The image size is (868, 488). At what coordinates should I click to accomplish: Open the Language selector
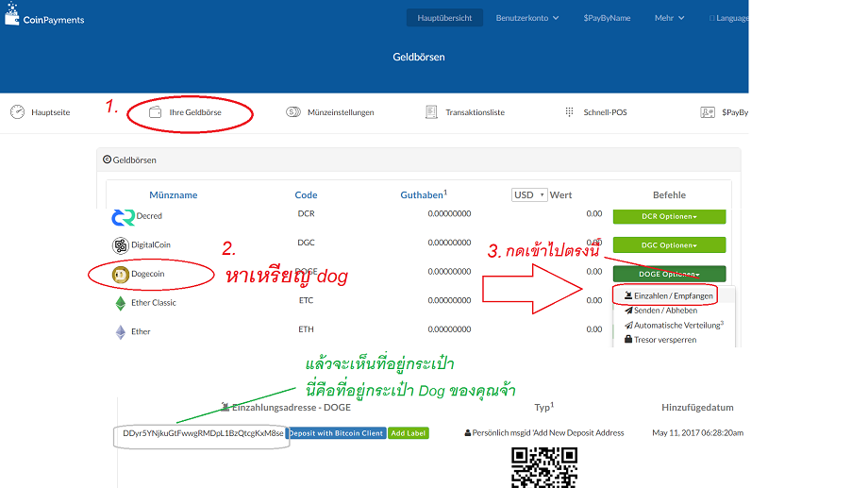728,18
